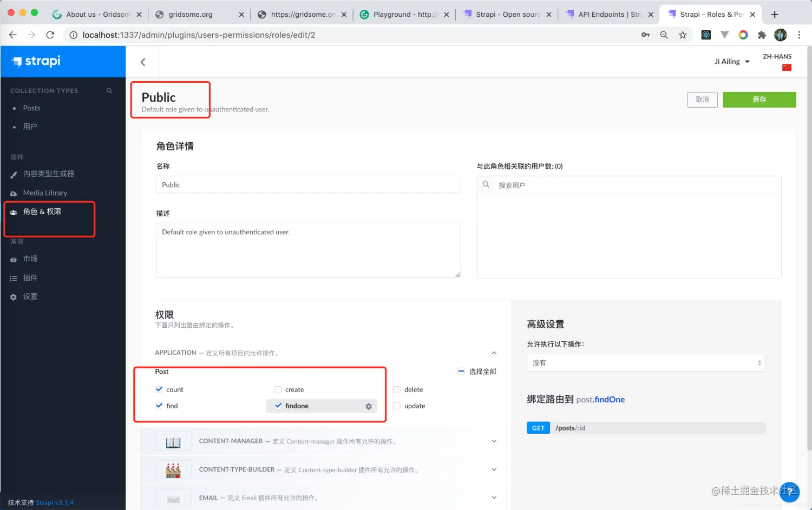This screenshot has height=510, width=812.
Task: Click the Marketplace basket icon
Action: [x=14, y=260]
